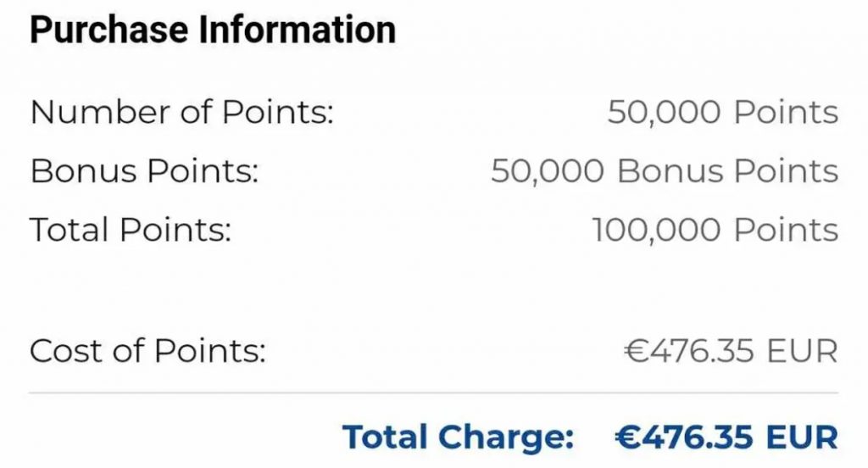Click the blue Total Charge label
The image size is (868, 468).
point(459,437)
